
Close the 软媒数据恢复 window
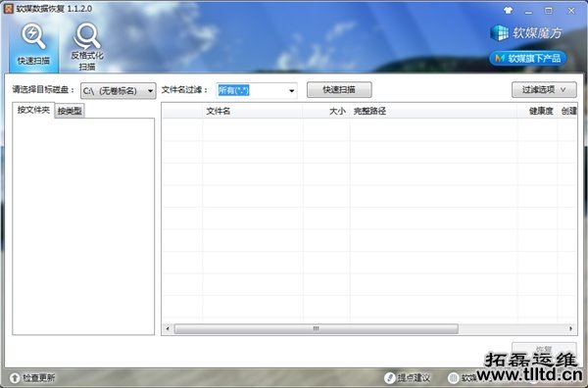[571, 11]
